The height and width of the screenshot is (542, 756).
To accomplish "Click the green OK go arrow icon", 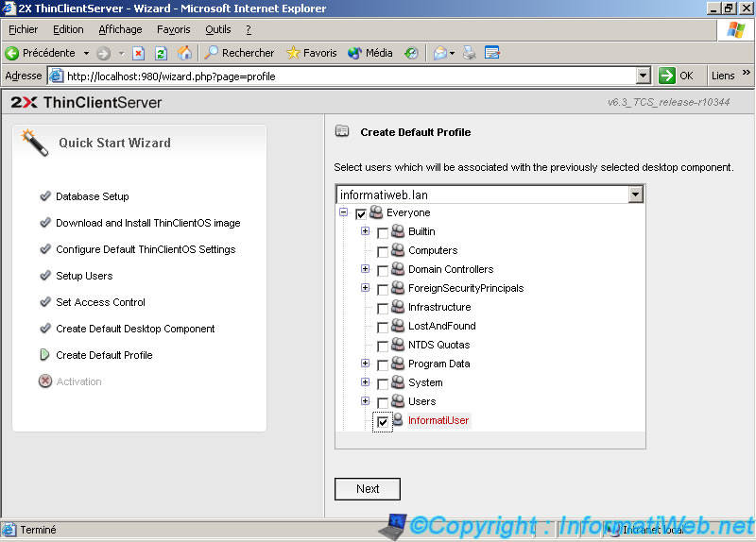I will [x=667, y=76].
